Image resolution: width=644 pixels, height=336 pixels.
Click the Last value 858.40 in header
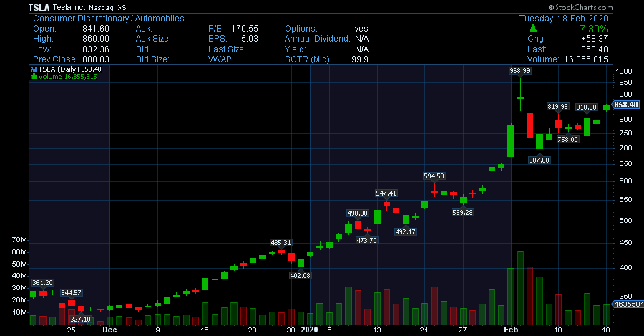tap(595, 49)
